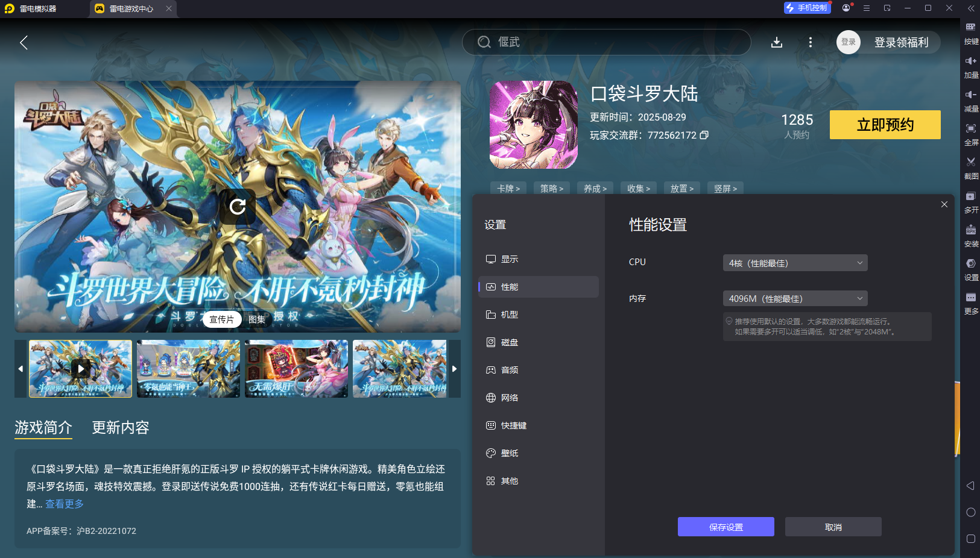980x558 pixels.
Task: Click the Android back triangle button
Action: coord(970,486)
